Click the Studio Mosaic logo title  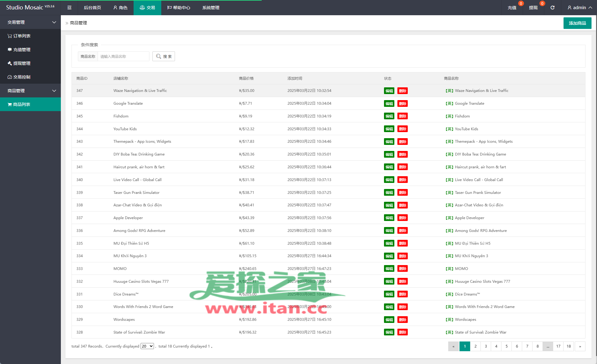pyautogui.click(x=30, y=8)
